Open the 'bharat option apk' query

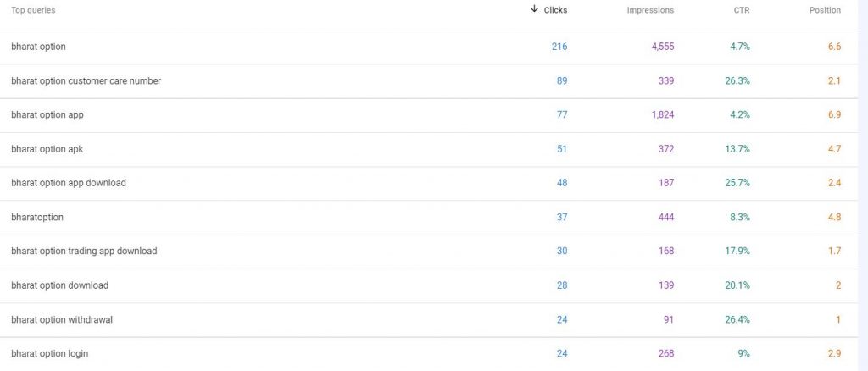[x=429, y=149]
